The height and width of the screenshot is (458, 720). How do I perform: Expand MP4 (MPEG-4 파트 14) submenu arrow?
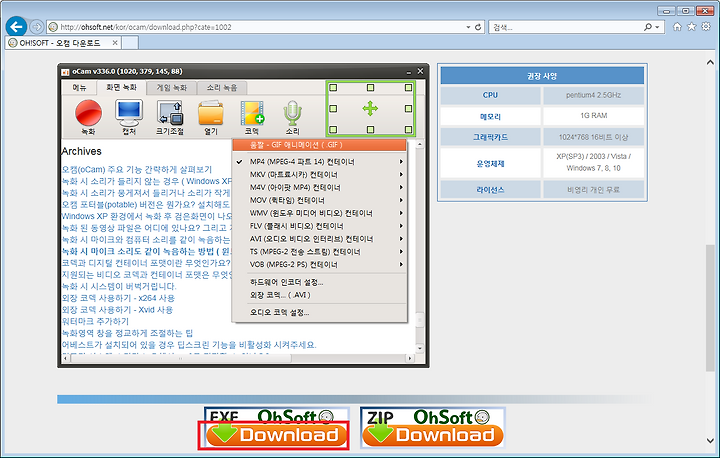coord(401,162)
